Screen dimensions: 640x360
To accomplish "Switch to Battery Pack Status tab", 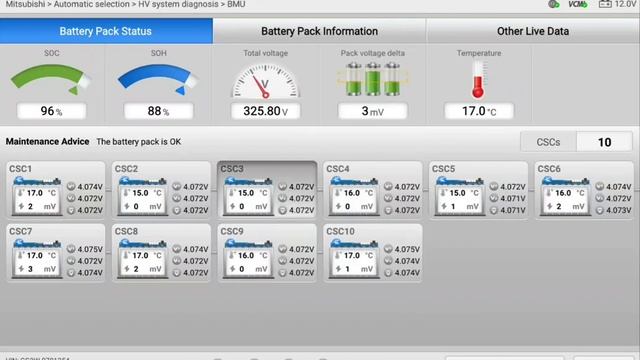I will click(106, 31).
